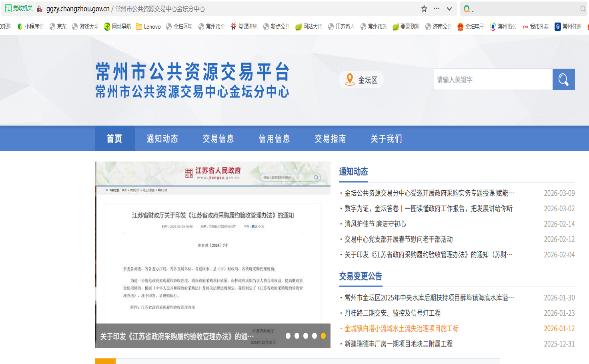Screen dimensions: 589x364
Task: Open the notice dated 2026-02-12
Action: click(x=399, y=239)
